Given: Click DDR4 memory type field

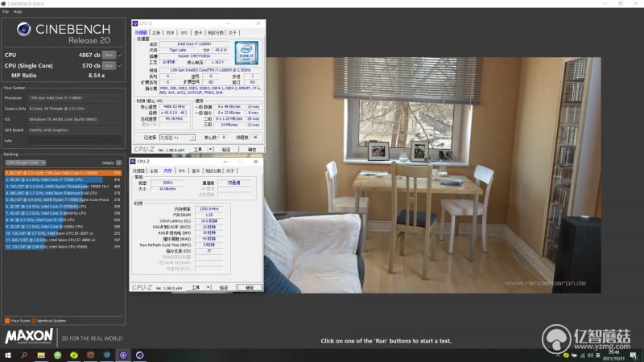Looking at the screenshot, I should (x=167, y=183).
